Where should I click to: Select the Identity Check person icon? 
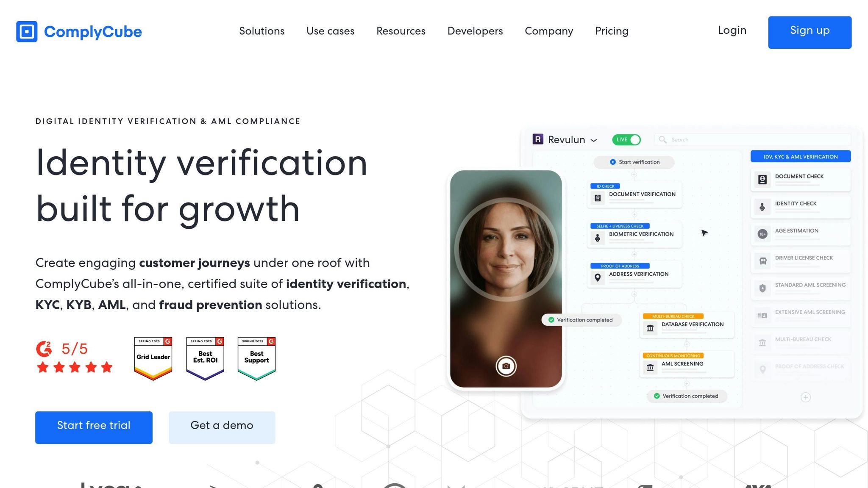[x=762, y=207]
